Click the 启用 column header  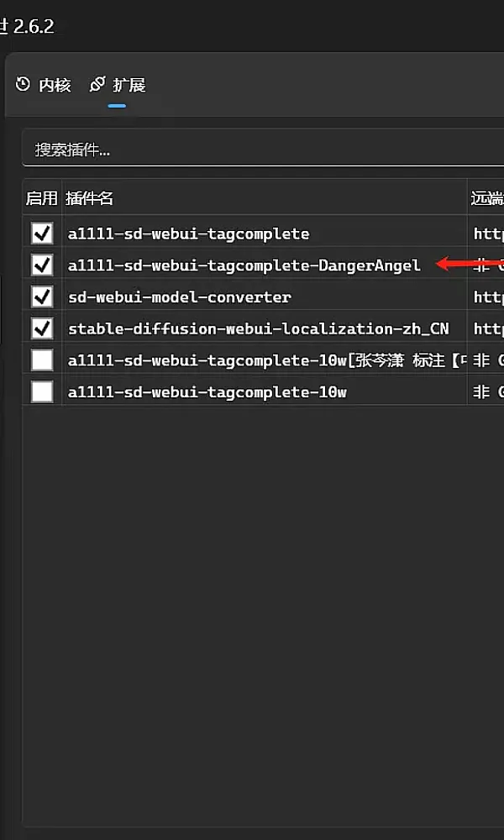(x=42, y=199)
